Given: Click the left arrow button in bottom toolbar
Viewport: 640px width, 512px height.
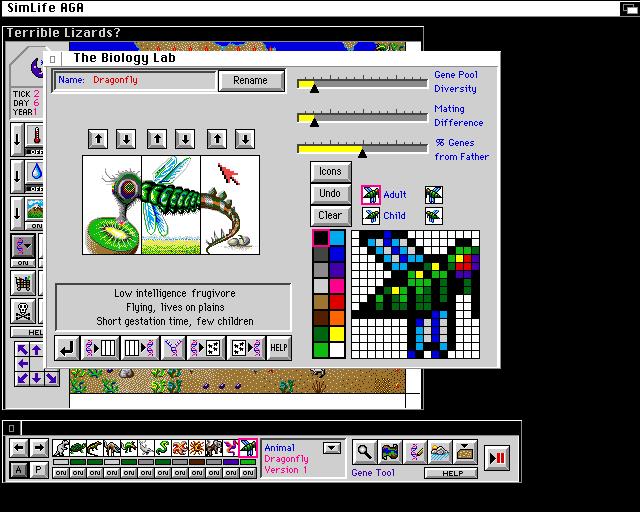Looking at the screenshot, I should (18, 448).
